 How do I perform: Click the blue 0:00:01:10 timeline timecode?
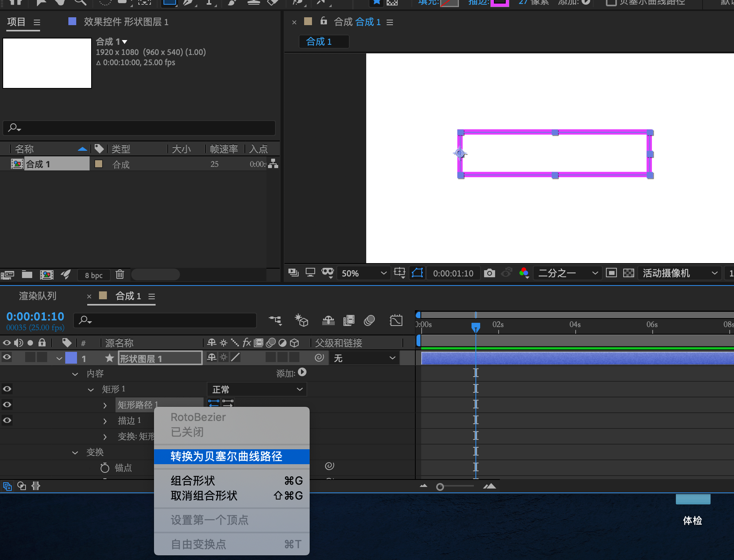coord(35,317)
